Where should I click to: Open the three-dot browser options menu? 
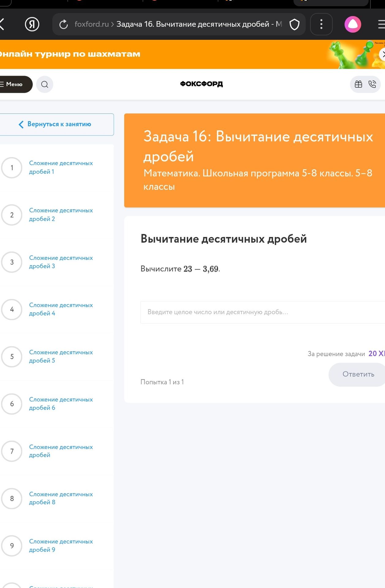[x=321, y=24]
